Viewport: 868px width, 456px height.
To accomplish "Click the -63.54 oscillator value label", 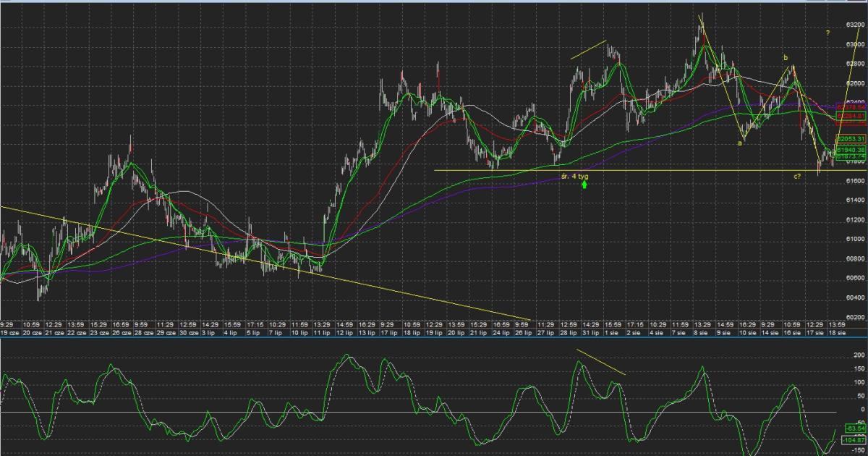I will click(x=854, y=429).
